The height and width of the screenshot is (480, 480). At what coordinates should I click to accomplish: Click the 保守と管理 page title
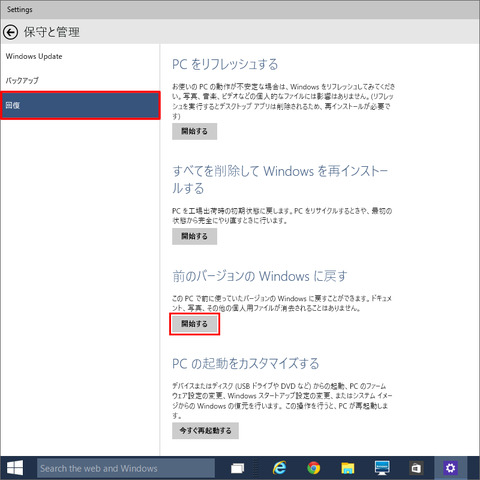pos(52,32)
